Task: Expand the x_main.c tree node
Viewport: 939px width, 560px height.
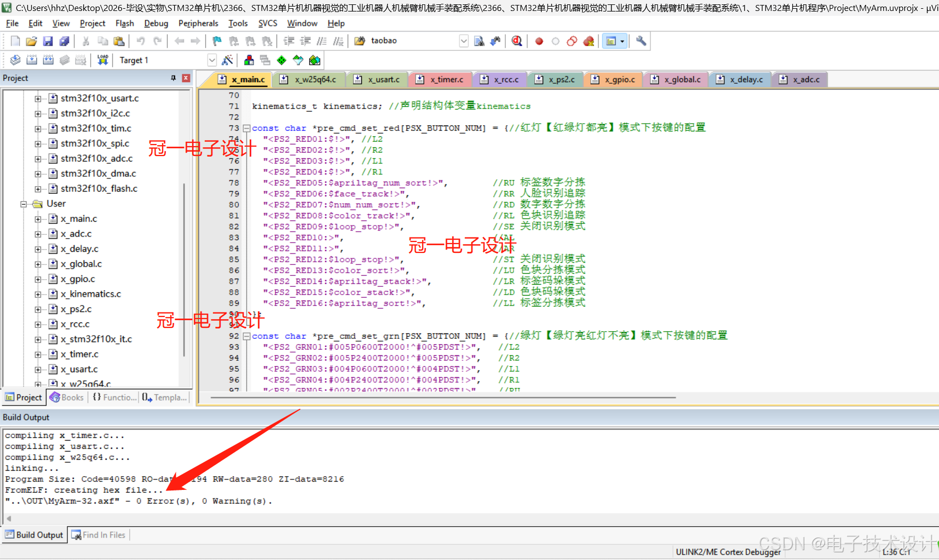Action: tap(38, 219)
